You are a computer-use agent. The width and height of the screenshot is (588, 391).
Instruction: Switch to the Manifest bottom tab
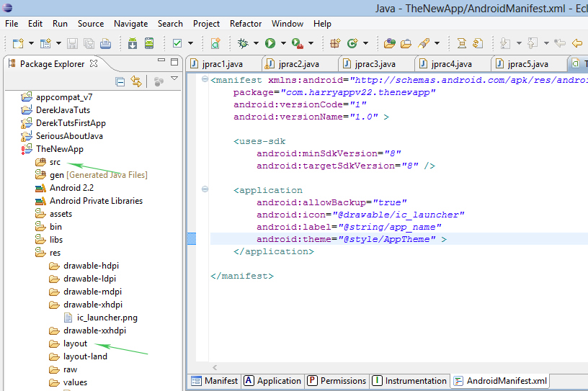[215, 381]
